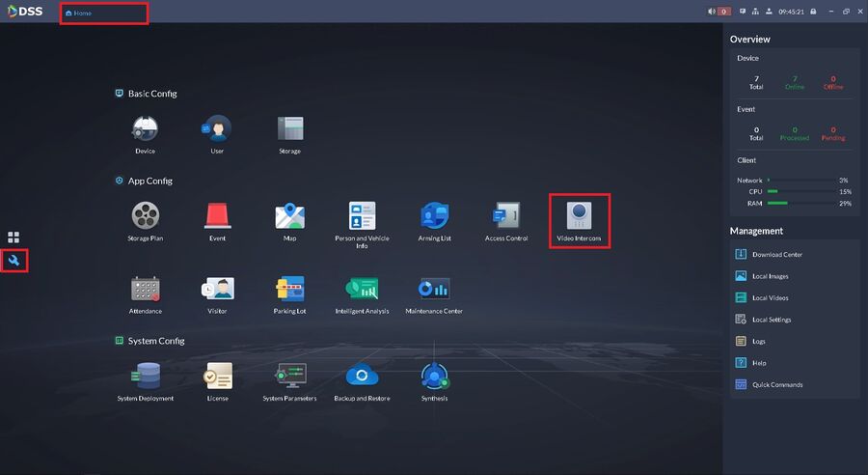
Task: Click the lock client icon in title bar
Action: pos(813,12)
